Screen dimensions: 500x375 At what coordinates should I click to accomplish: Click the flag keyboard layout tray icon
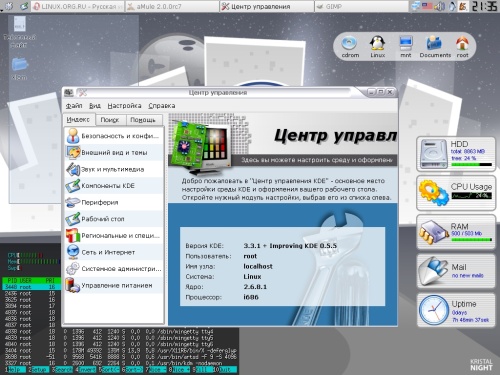[x=427, y=6]
